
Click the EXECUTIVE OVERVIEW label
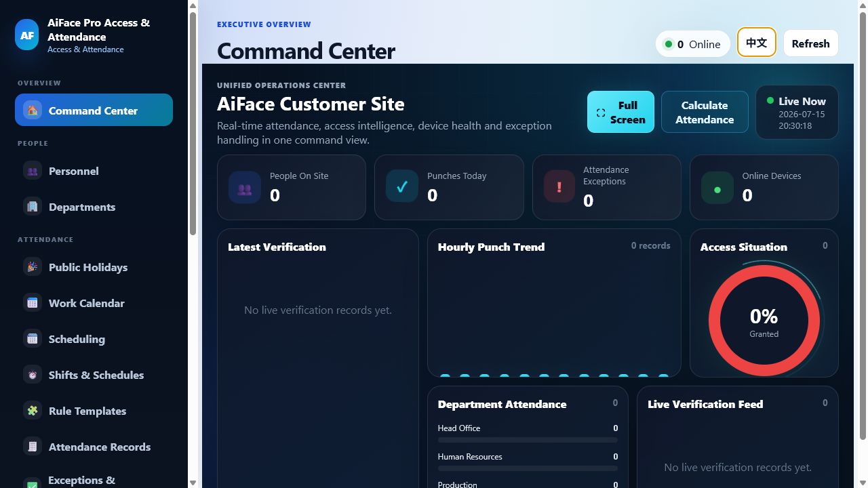pyautogui.click(x=264, y=24)
